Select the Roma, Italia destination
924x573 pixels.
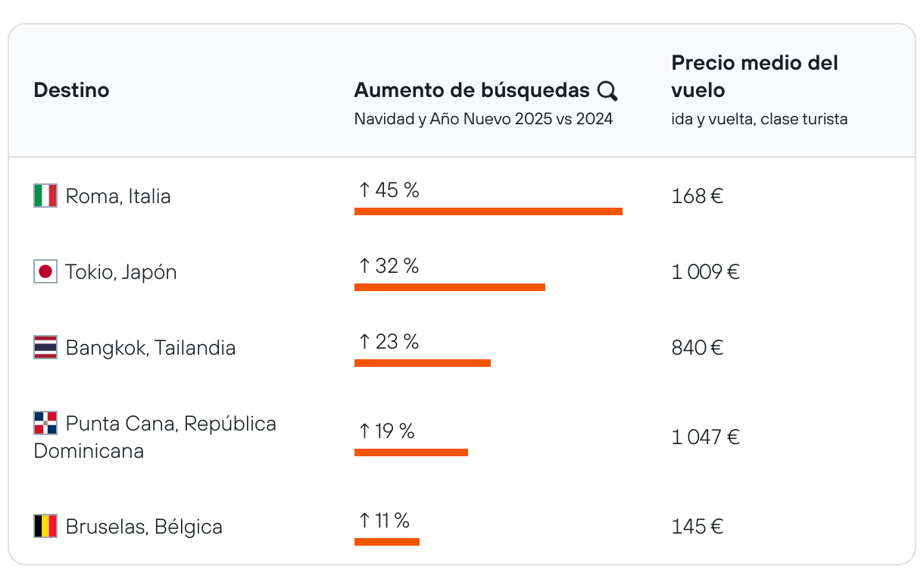coord(118,196)
